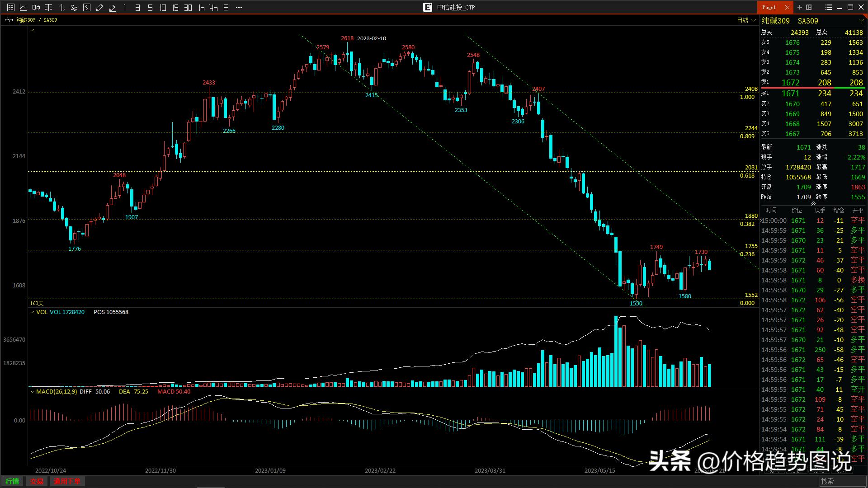Toggle the 15 minute period
The height and width of the screenshot is (488, 868).
pyautogui.click(x=175, y=7)
